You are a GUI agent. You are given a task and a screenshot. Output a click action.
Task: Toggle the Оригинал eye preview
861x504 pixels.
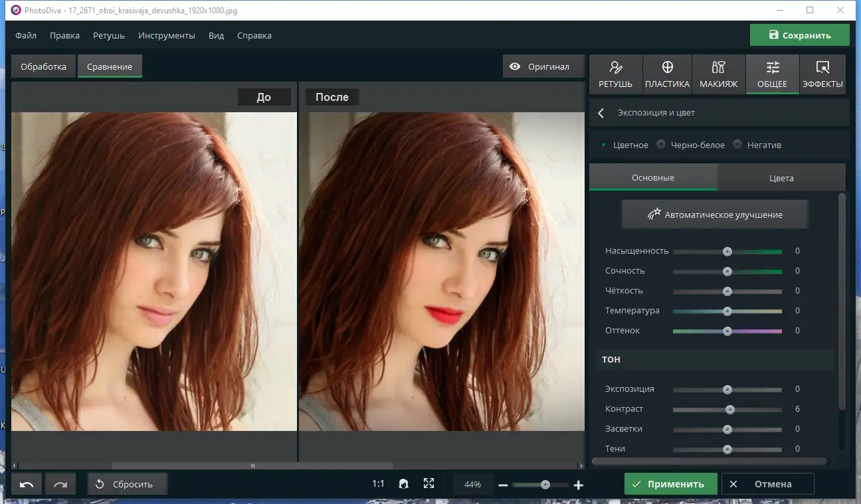coord(540,66)
